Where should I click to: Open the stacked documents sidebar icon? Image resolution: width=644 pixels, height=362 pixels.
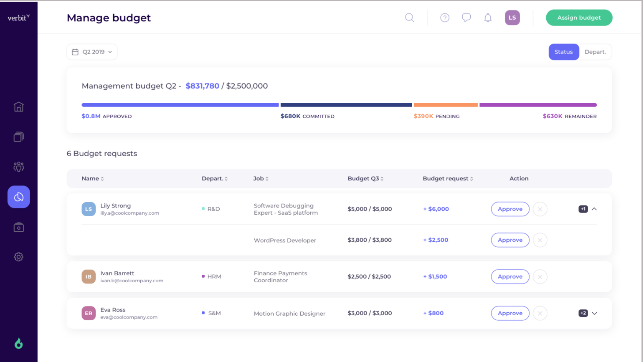(19, 137)
